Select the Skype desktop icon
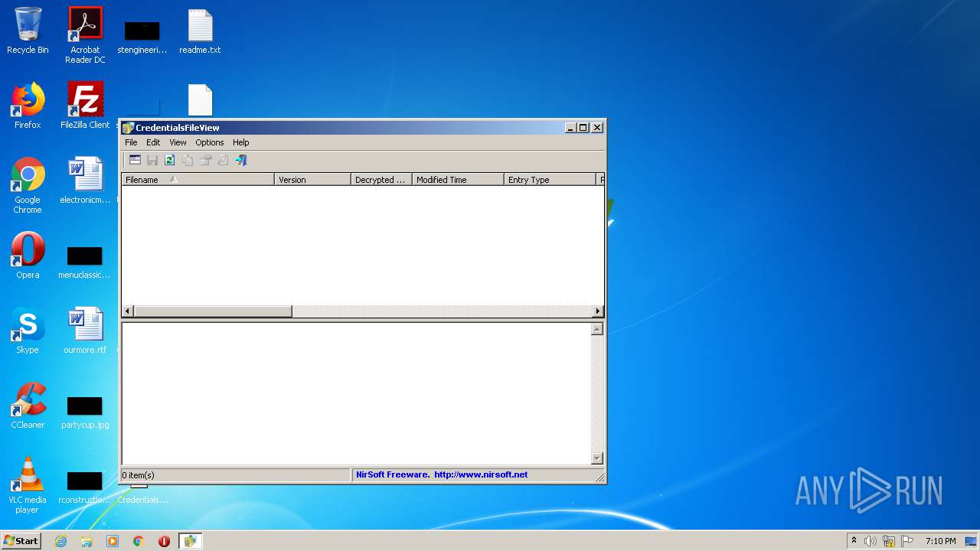 (x=28, y=331)
